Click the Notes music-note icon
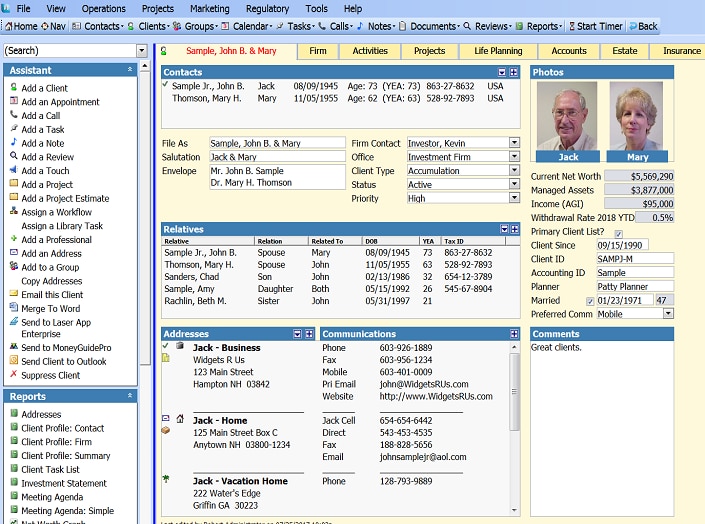The image size is (705, 524). coord(360,27)
